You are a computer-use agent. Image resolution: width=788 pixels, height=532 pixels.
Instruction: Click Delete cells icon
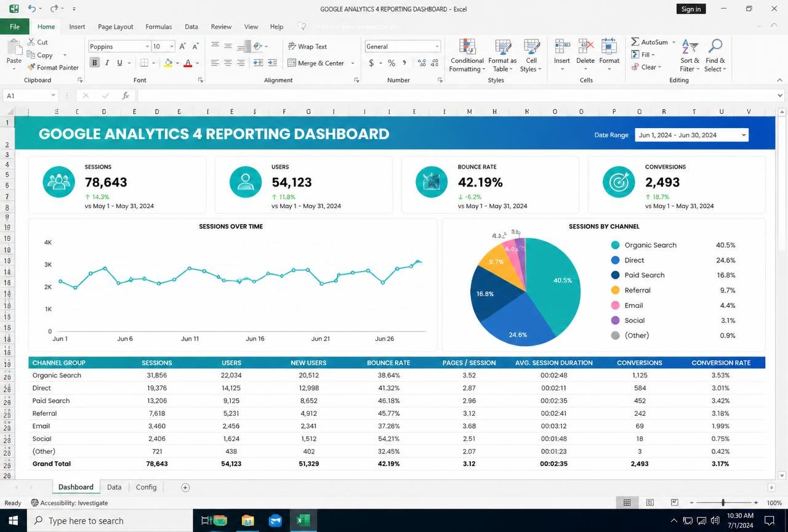[x=585, y=47]
